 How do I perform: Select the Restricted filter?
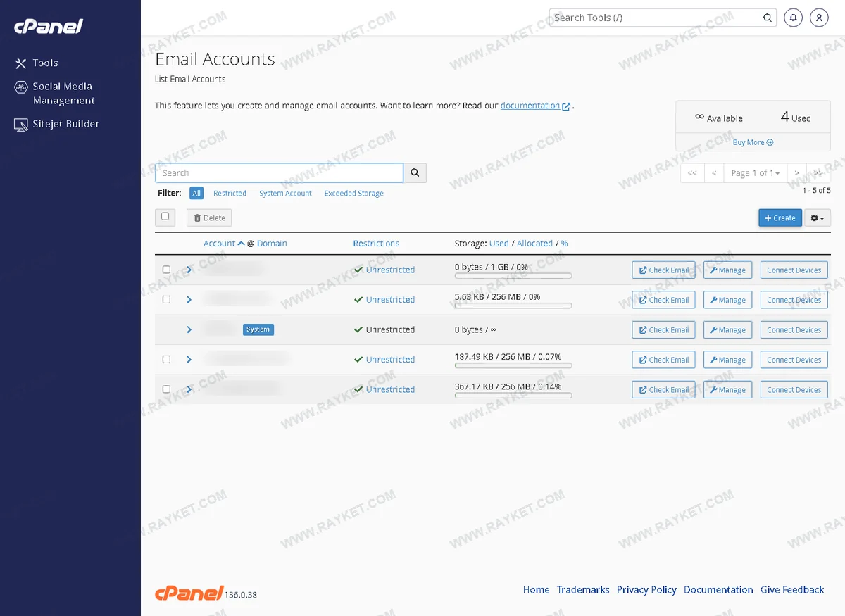230,194
